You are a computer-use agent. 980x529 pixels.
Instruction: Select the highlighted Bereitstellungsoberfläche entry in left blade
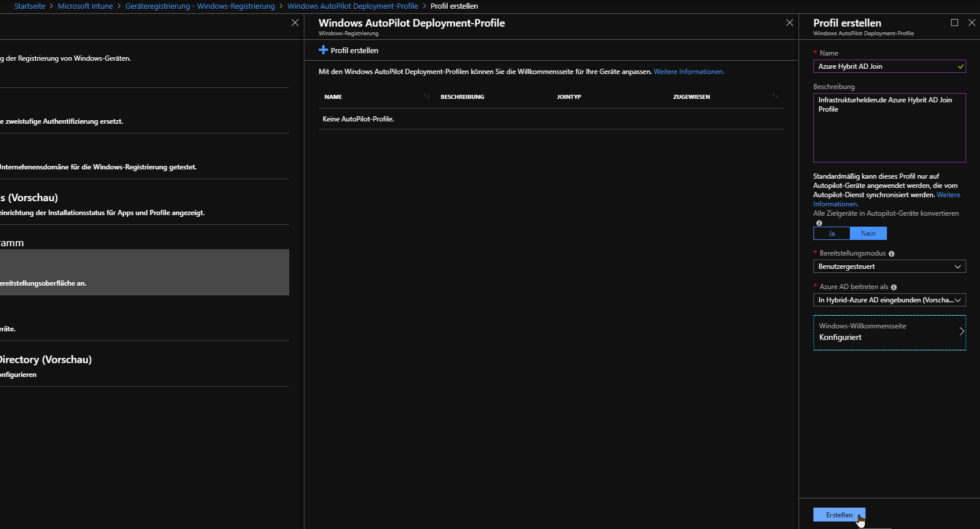point(145,272)
